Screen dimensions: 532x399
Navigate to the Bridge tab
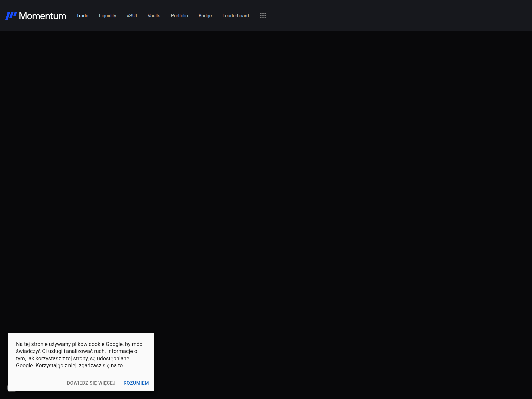[x=205, y=16]
